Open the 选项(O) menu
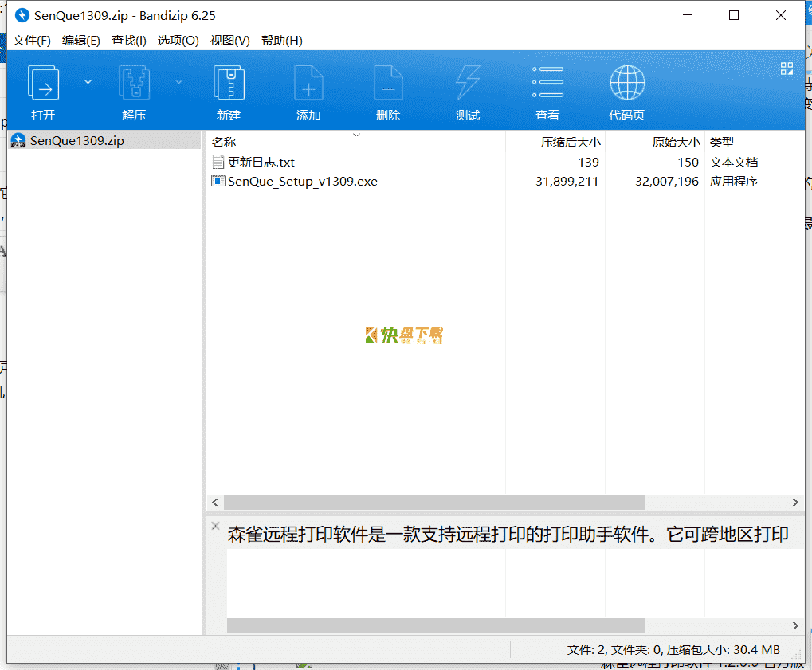This screenshot has width=812, height=670. pos(178,41)
